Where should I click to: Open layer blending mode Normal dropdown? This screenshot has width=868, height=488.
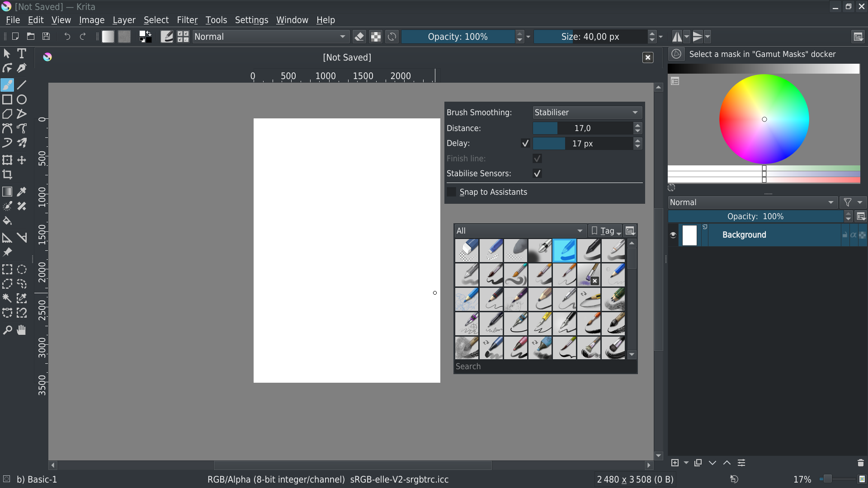(752, 202)
